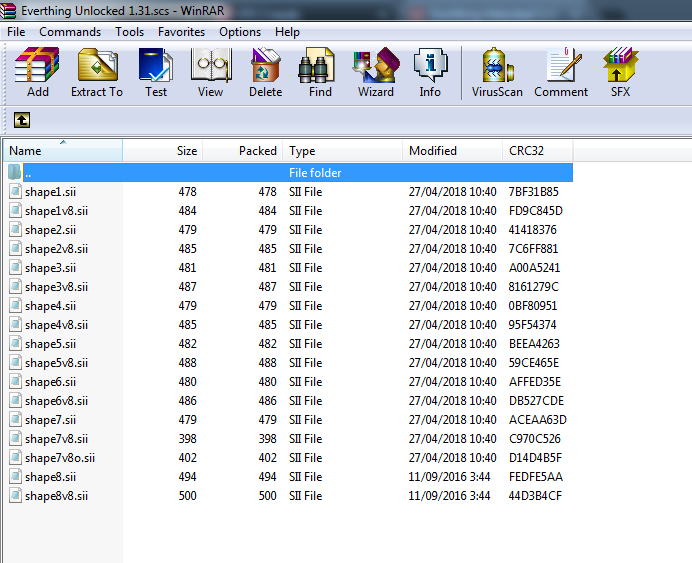Click CRC32 value FEDFE5AA

pyautogui.click(x=536, y=477)
